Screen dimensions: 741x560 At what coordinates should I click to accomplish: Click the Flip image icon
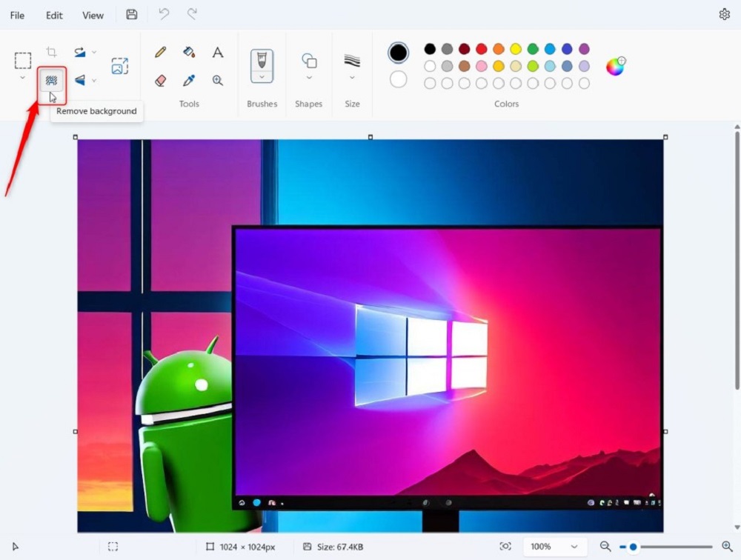point(80,80)
